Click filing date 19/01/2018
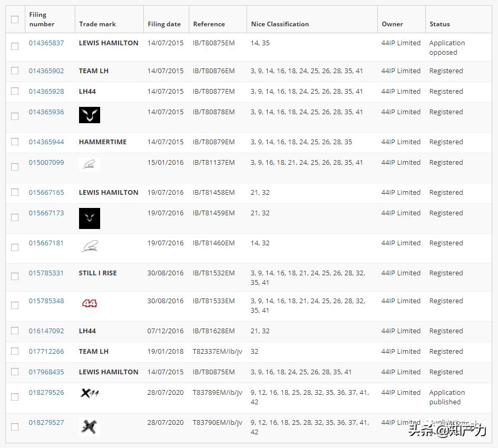The width and height of the screenshot is (498, 448). pos(165,352)
